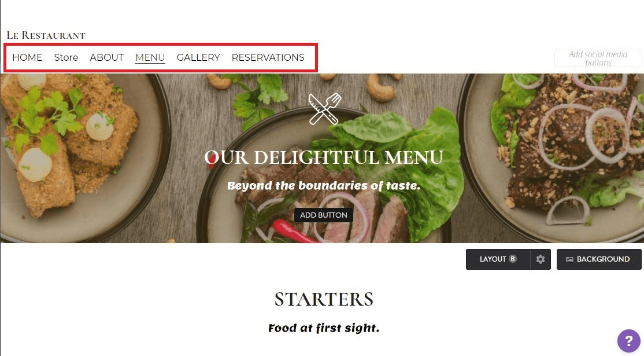Select the Our Delightful Menu heading
Screen dimensions: 644x356
point(324,158)
